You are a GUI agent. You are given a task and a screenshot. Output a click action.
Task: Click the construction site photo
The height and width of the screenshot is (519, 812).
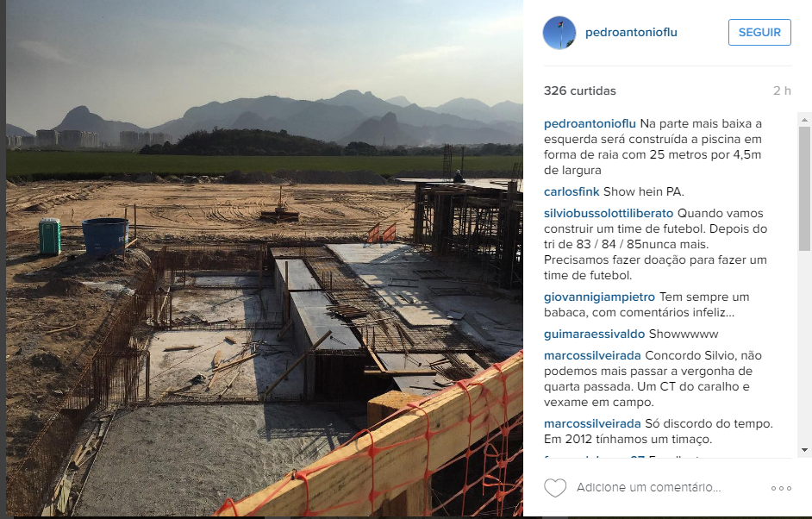pyautogui.click(x=264, y=258)
